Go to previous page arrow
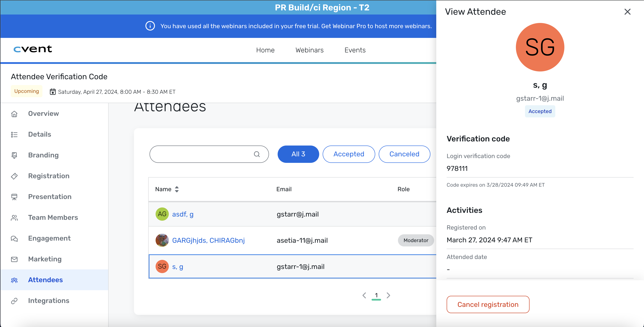The image size is (644, 327). click(x=364, y=295)
